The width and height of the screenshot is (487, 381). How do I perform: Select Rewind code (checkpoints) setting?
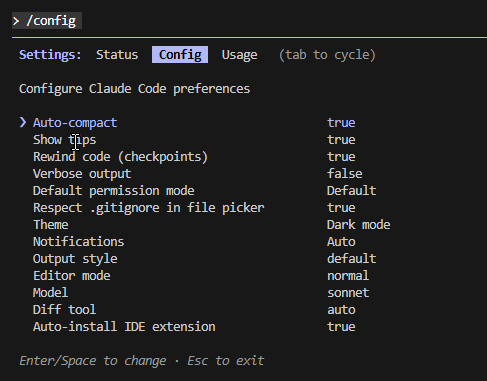(x=120, y=157)
